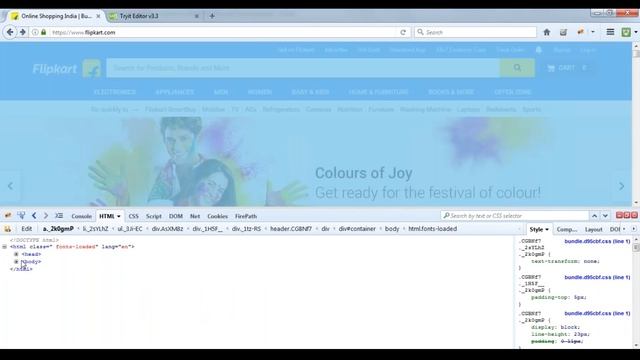Click the Edit button in HTML panel
640x360 pixels.
coord(27,229)
